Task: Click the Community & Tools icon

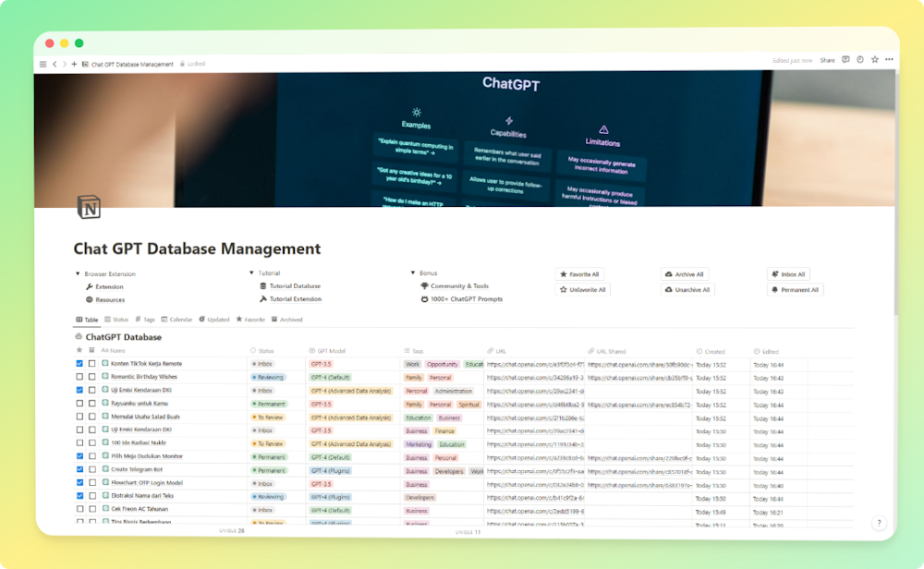Action: pyautogui.click(x=424, y=285)
